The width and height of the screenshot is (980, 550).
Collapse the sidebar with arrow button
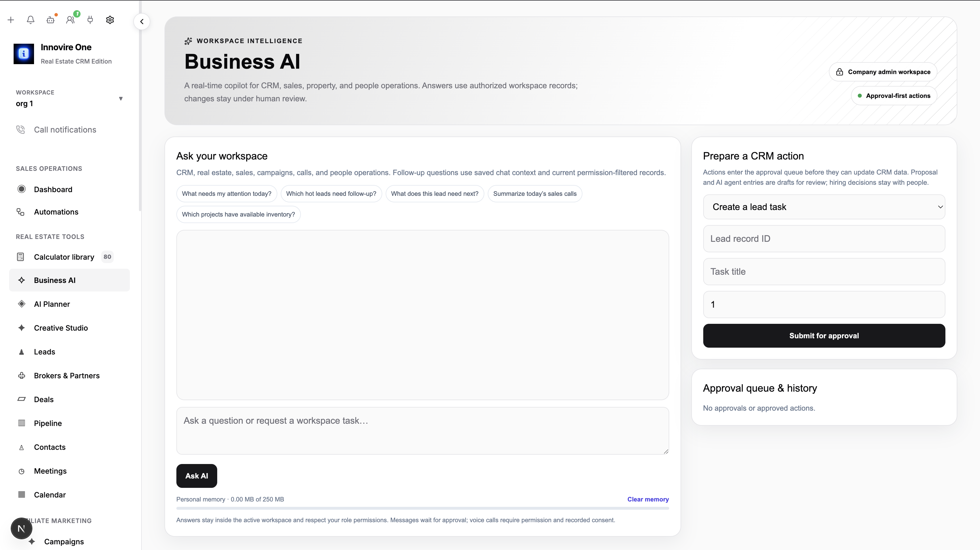(142, 21)
